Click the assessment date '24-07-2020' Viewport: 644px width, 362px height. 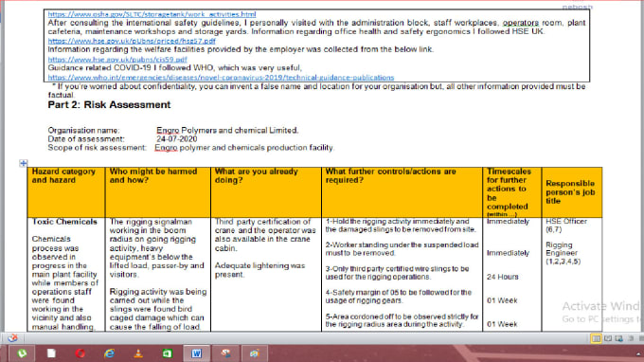[x=176, y=139]
